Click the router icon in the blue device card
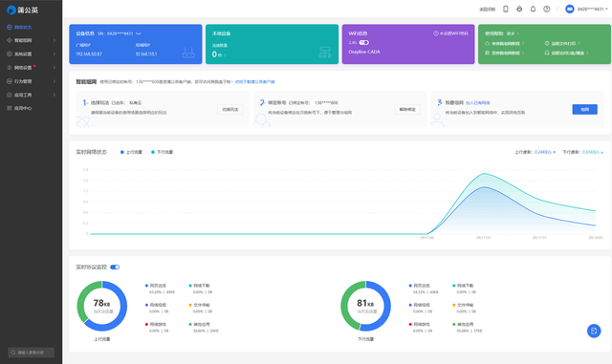This screenshot has width=612, height=364. tap(188, 53)
